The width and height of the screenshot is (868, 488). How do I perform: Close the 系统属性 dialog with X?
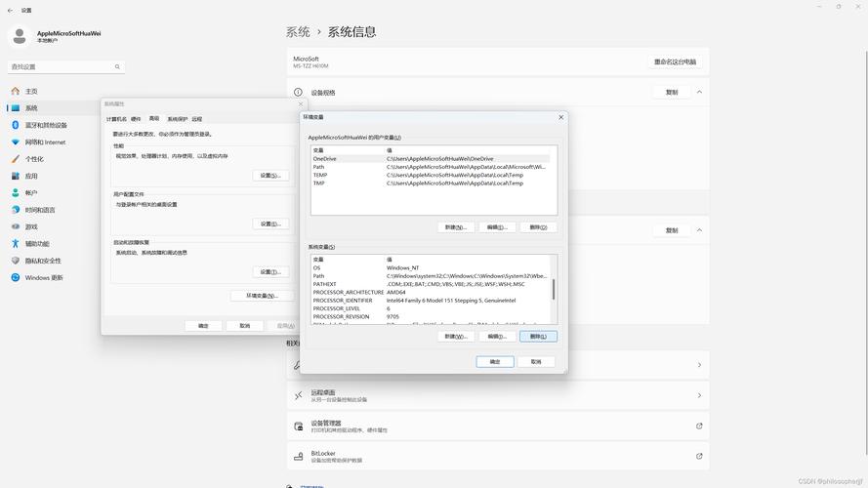301,104
